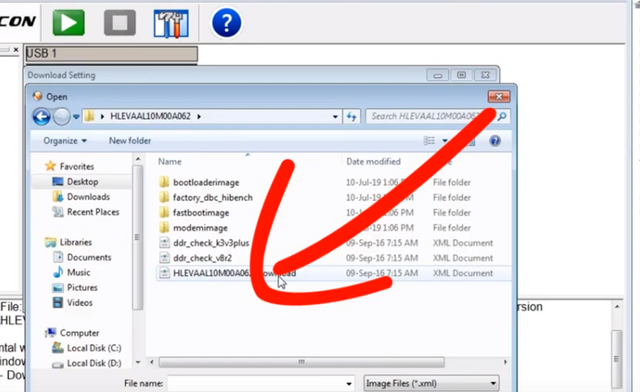This screenshot has width=640, height=392.
Task: Select Favorites in navigation pane
Action: pyautogui.click(x=77, y=166)
